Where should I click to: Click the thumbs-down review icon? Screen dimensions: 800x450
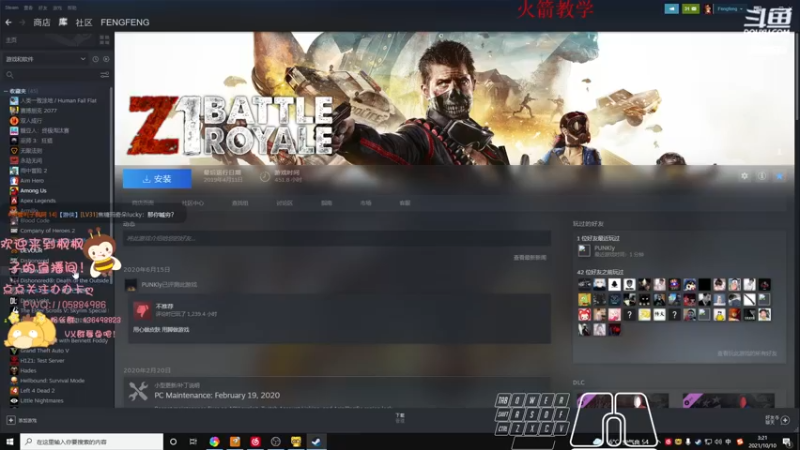(x=141, y=310)
